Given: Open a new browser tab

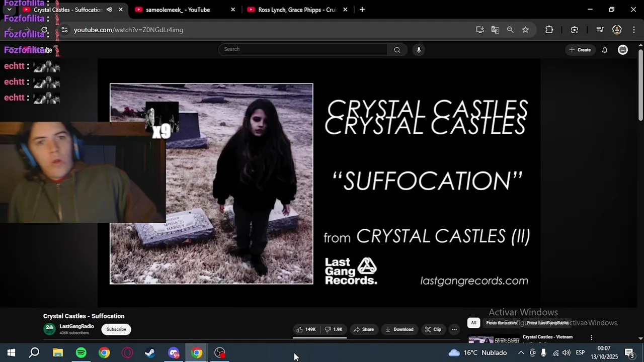Looking at the screenshot, I should click(x=362, y=10).
